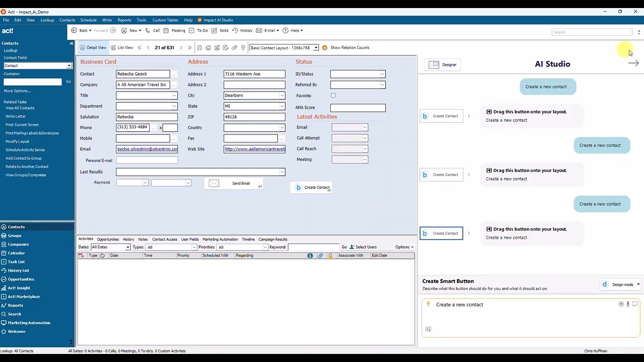The image size is (644, 362).
Task: Click Add Contact to Group link
Action: [24, 158]
